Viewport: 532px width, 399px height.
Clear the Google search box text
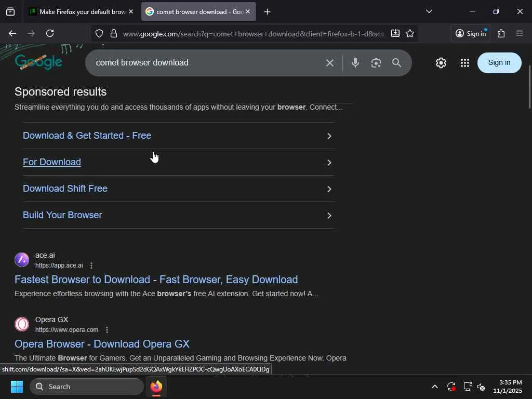pos(330,63)
